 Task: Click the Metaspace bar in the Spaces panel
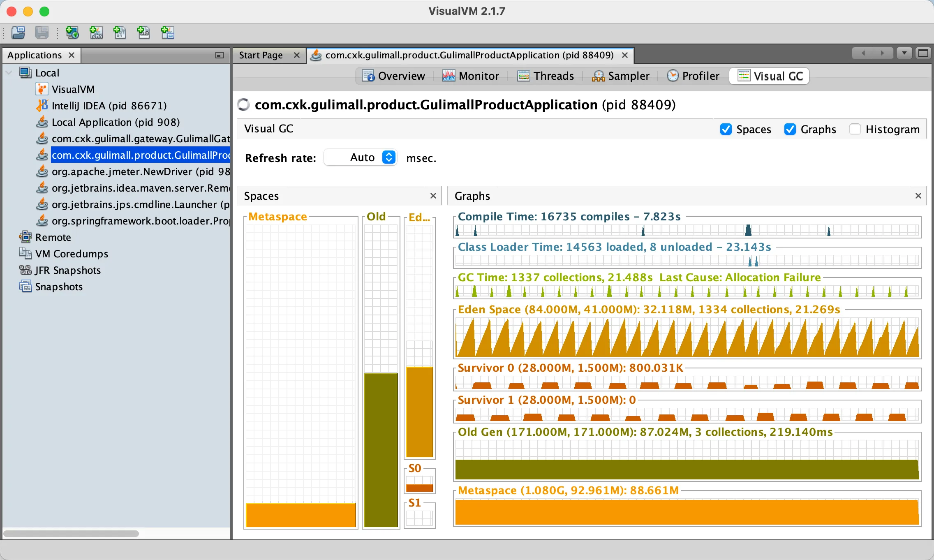[301, 515]
